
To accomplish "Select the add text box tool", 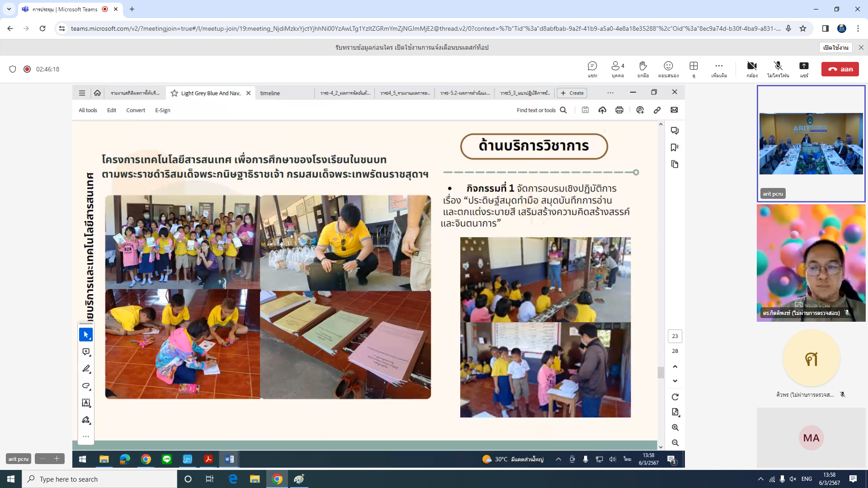I will (86, 403).
